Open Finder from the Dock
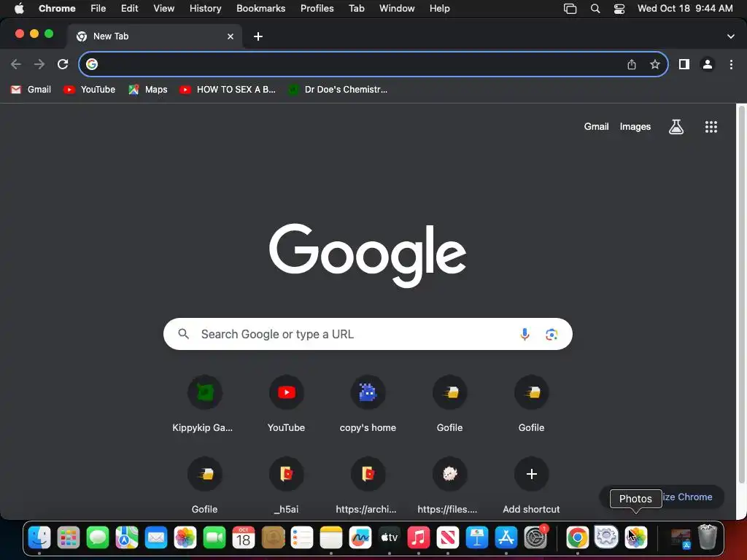This screenshot has height=560, width=747. [x=39, y=537]
